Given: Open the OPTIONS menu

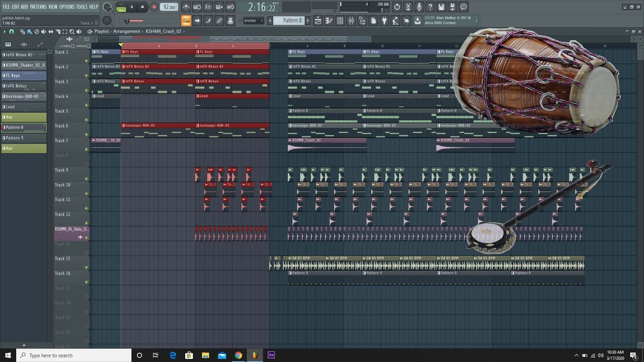Looking at the screenshot, I should [67, 7].
